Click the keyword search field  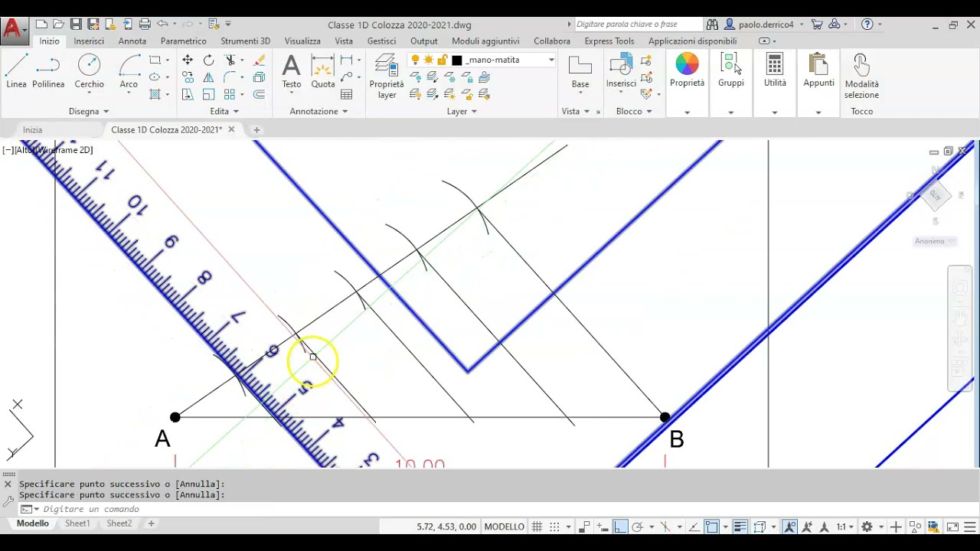click(x=637, y=24)
